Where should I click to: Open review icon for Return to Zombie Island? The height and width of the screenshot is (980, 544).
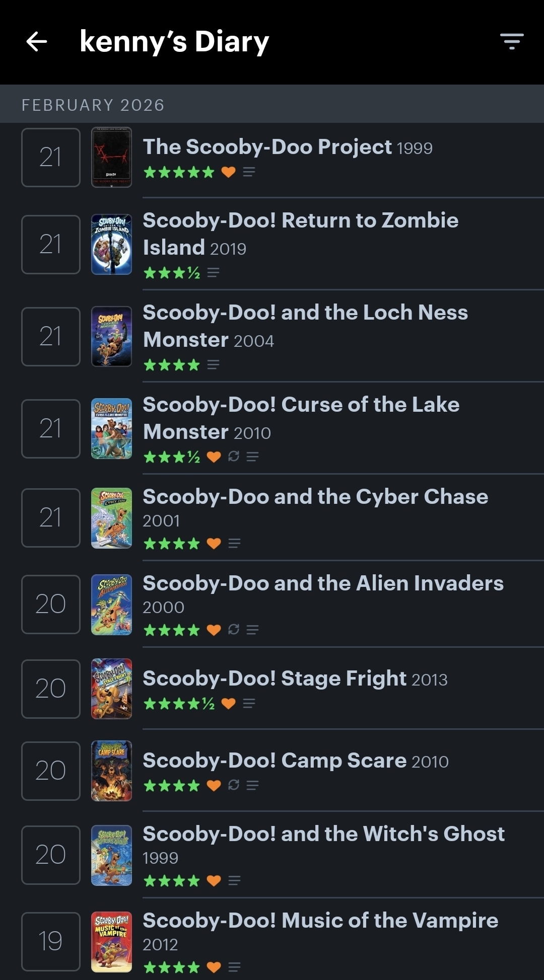pos(213,273)
